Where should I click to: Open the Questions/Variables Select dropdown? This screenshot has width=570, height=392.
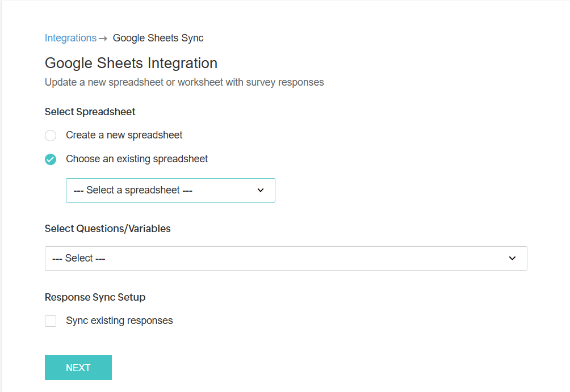click(x=286, y=258)
